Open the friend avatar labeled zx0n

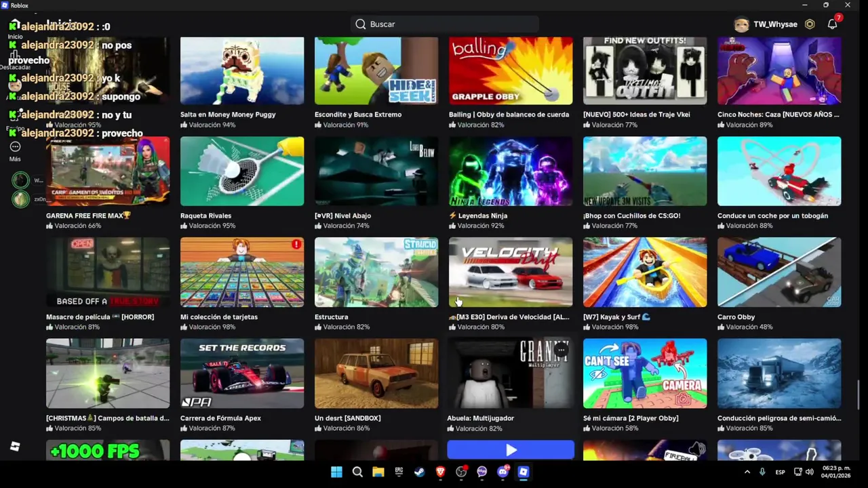(20, 199)
